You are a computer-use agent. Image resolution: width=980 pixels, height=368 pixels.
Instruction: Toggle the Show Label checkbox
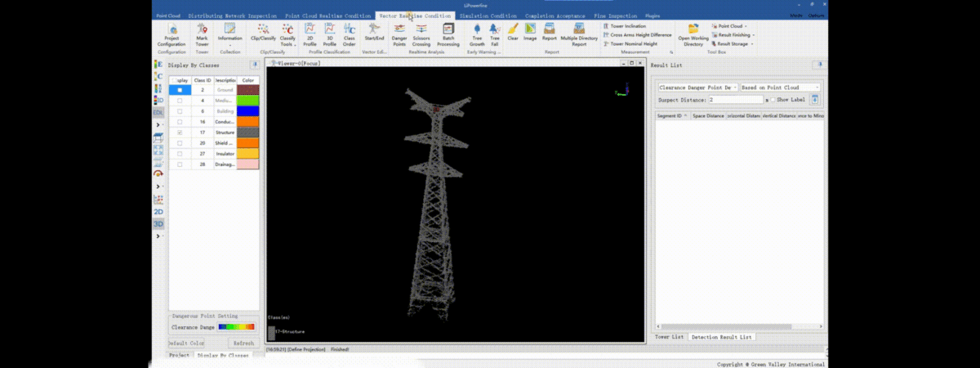tap(773, 100)
